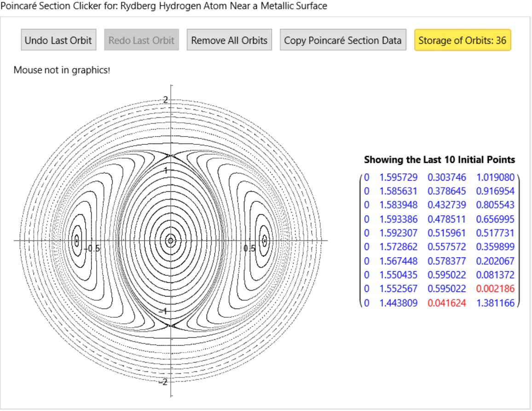Screen dimensions: 532x411
Task: Click the tick label 2 on the vertical axis
Action: pyautogui.click(x=166, y=100)
